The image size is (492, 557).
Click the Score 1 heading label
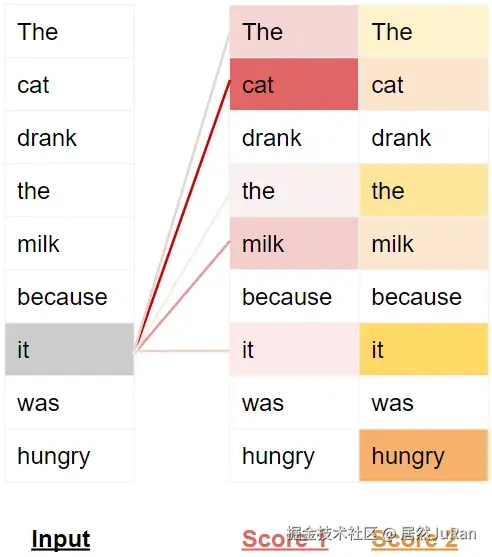[285, 539]
